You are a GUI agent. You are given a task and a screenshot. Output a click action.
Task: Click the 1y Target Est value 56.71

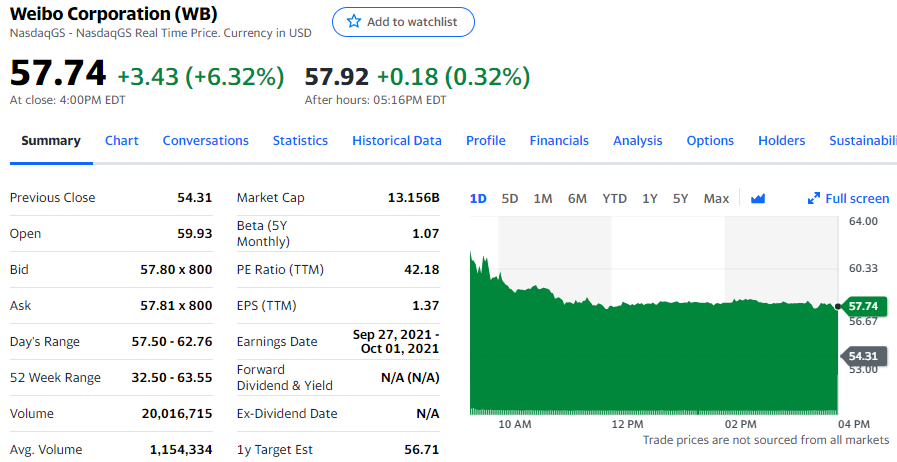pyautogui.click(x=422, y=449)
